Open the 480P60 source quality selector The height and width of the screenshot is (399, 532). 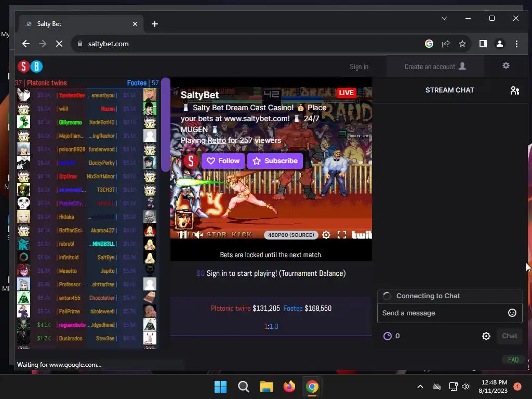(291, 235)
